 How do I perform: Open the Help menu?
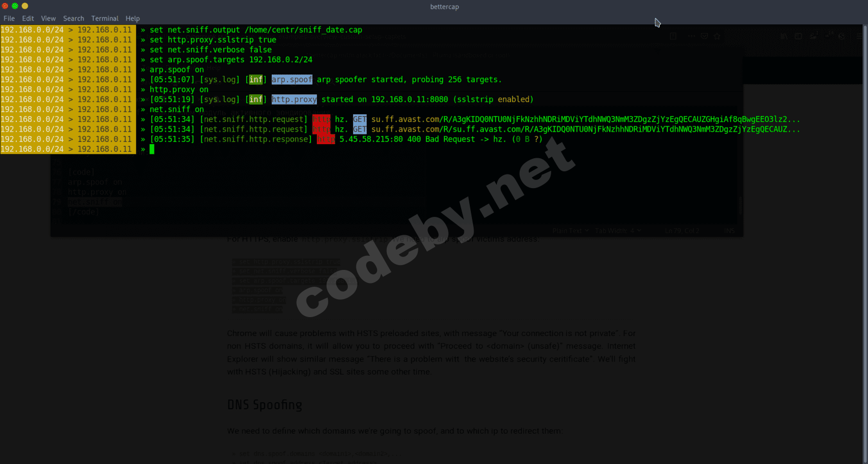coord(132,18)
